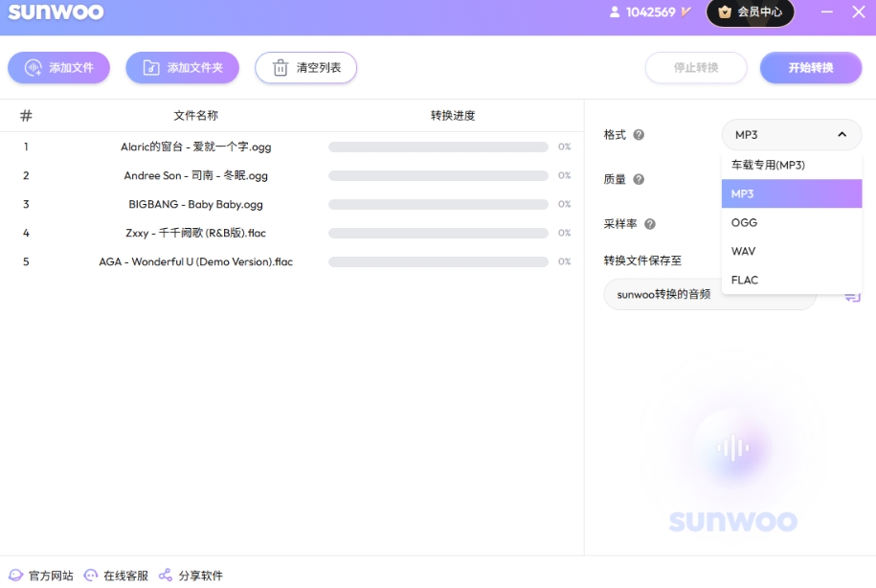Click the 添加文件 button
The width and height of the screenshot is (876, 588).
tap(58, 68)
